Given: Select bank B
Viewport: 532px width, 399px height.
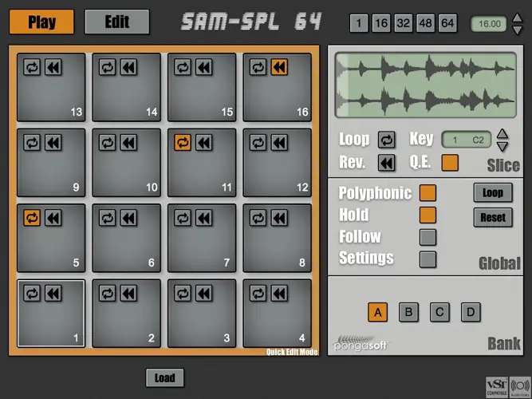Looking at the screenshot, I should click(x=408, y=312).
